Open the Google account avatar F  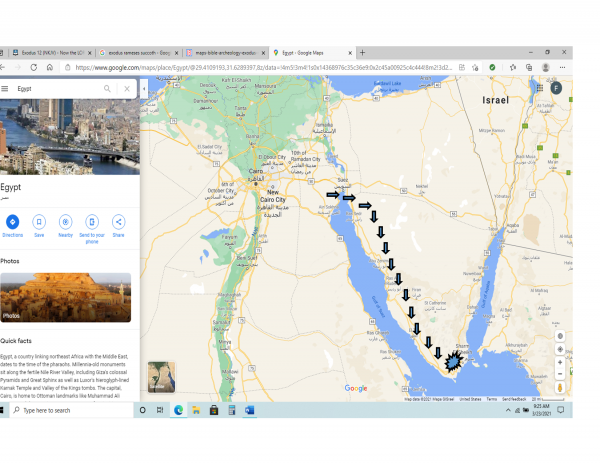tap(556, 88)
